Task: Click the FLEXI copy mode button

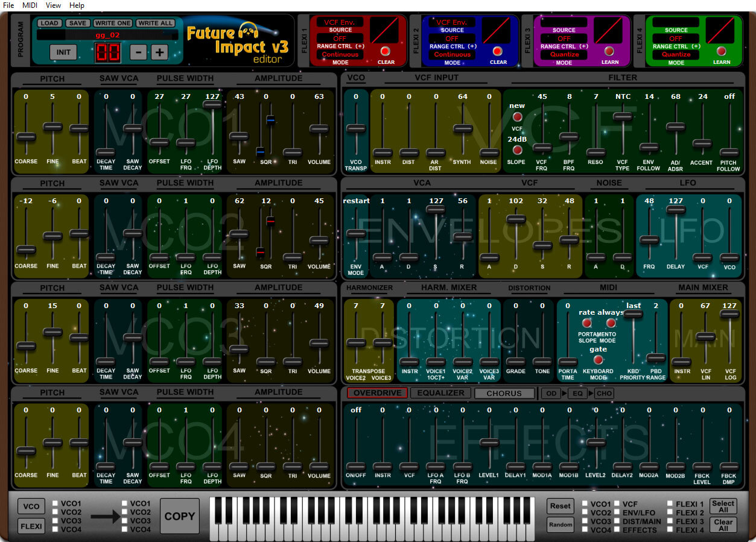Action: (x=31, y=526)
